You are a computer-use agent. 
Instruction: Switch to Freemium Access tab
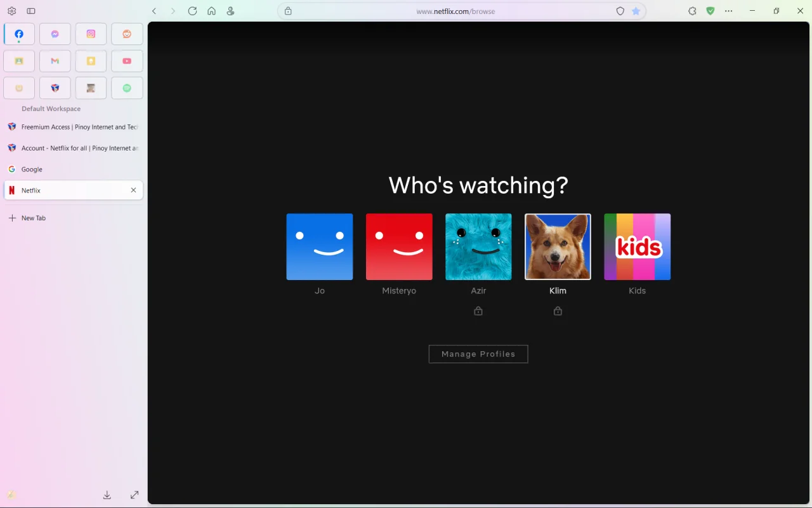point(74,127)
